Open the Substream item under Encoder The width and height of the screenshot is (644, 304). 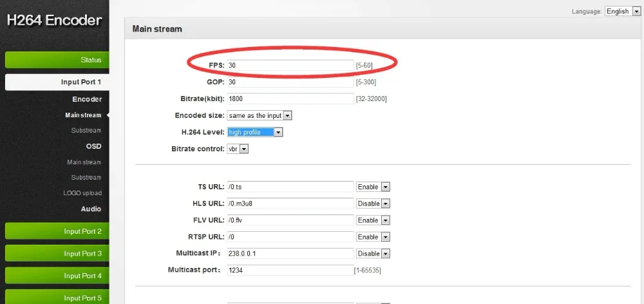coord(86,131)
